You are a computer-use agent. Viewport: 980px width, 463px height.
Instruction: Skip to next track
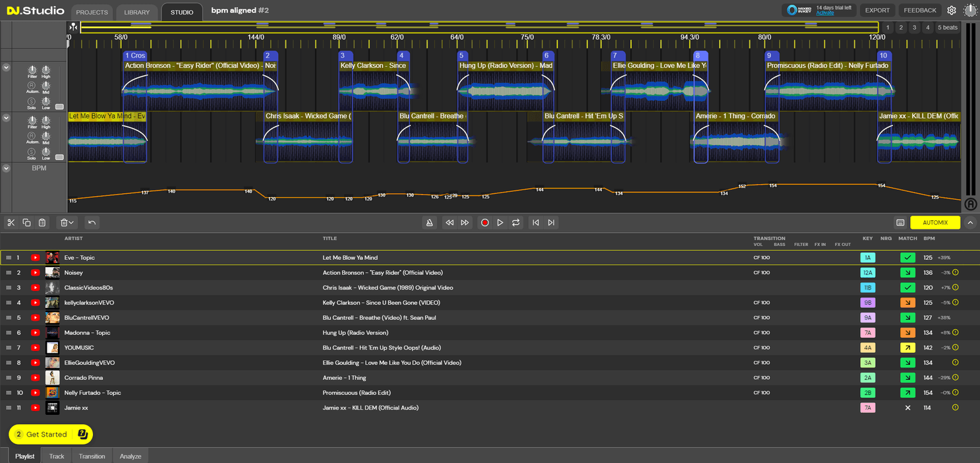552,223
